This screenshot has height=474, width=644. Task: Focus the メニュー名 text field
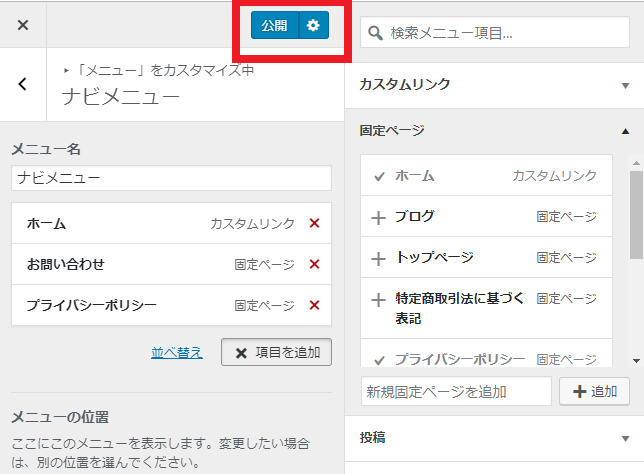pyautogui.click(x=171, y=177)
